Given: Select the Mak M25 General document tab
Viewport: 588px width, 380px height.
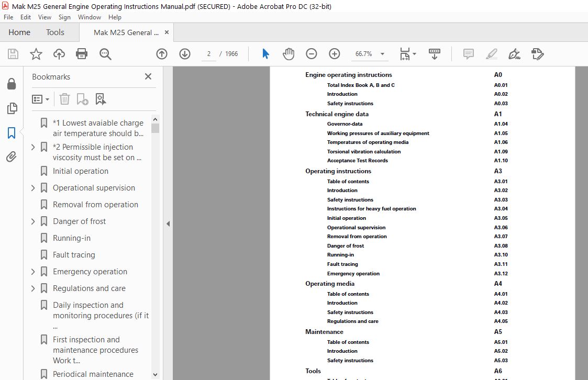Looking at the screenshot, I should 126,32.
